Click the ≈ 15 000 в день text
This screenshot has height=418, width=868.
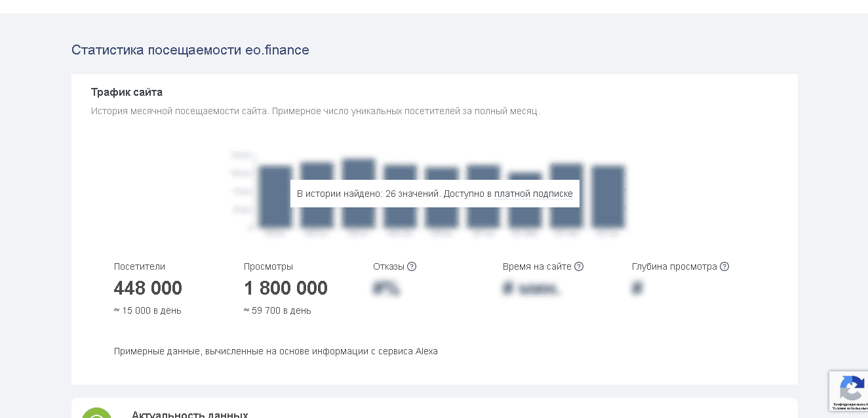[x=148, y=310]
